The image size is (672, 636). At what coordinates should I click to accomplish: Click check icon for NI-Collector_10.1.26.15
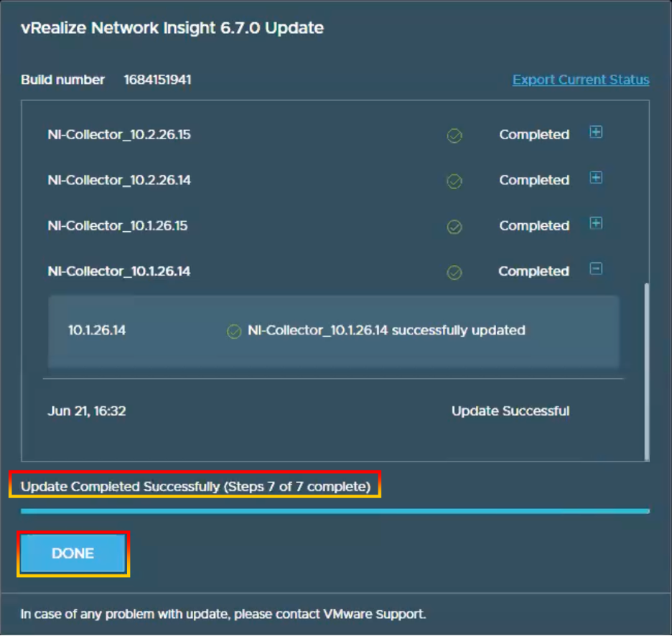click(x=454, y=227)
